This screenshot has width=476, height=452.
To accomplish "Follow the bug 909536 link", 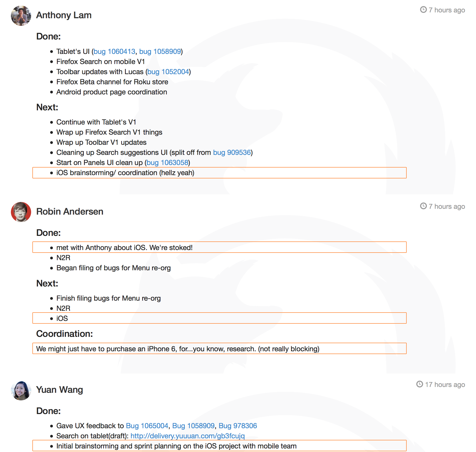I will pos(232,152).
